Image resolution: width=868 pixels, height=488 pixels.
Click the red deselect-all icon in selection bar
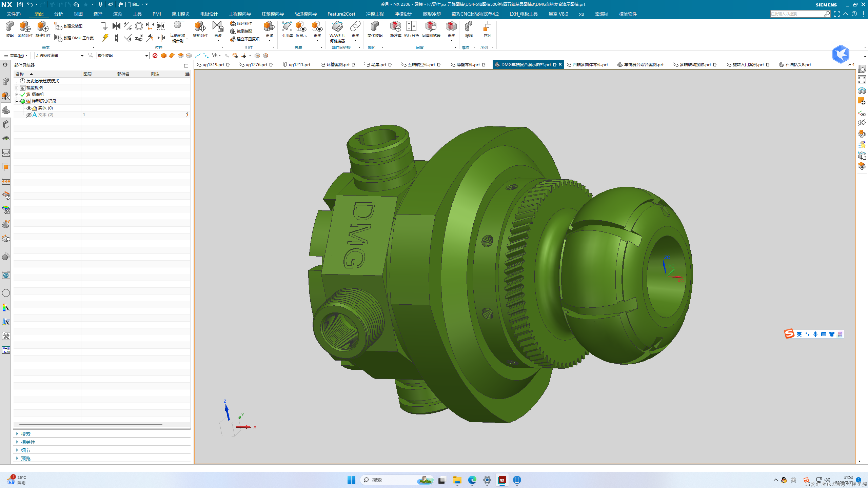tap(155, 56)
